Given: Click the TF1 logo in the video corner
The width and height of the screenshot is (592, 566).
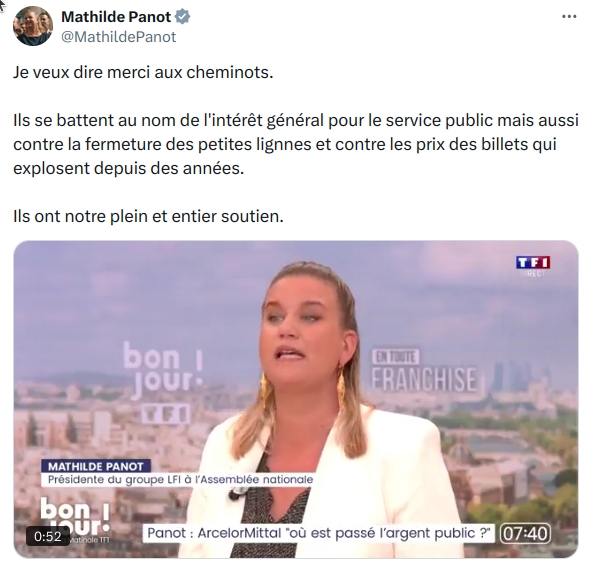Looking at the screenshot, I should [x=533, y=262].
